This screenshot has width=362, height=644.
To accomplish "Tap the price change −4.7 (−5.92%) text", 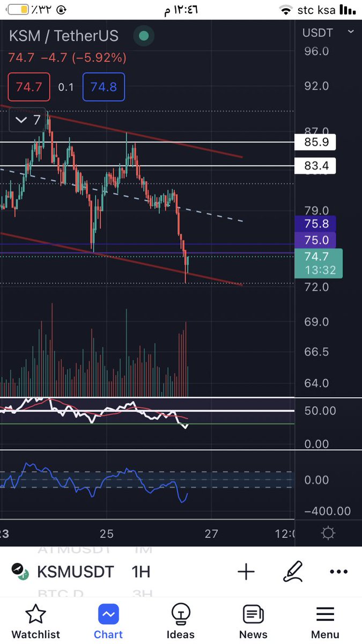I will coord(83,57).
